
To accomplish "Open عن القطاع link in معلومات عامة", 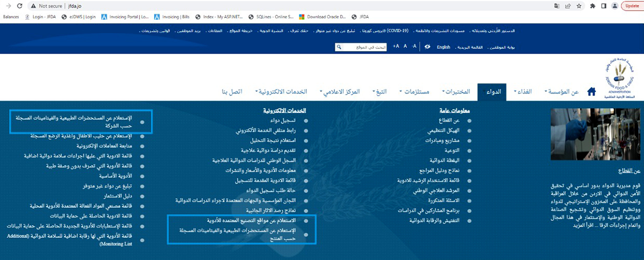I will 450,121.
